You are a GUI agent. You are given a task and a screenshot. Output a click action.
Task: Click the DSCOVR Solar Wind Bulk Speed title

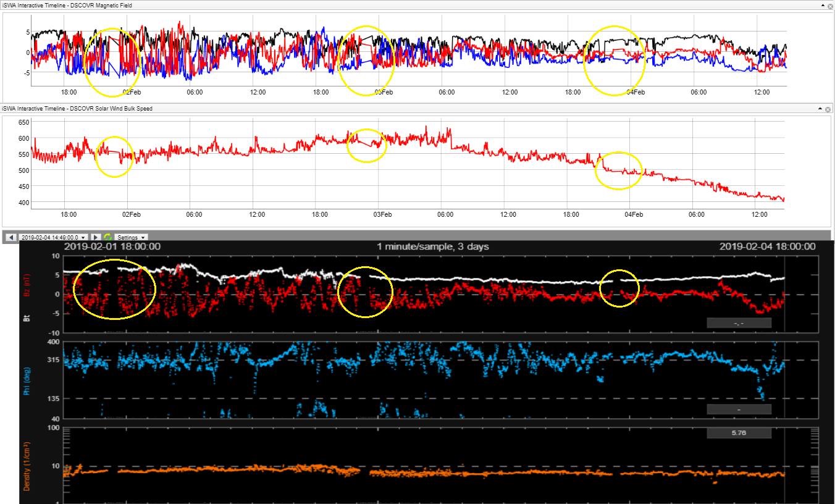click(x=77, y=109)
